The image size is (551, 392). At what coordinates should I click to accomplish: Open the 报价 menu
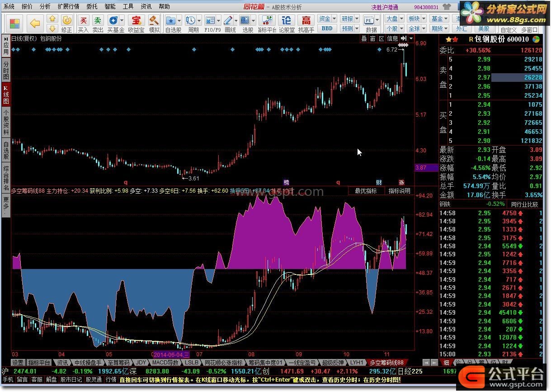tap(27, 6)
